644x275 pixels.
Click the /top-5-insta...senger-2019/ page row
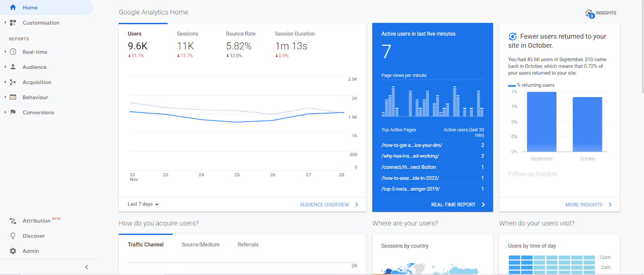click(x=433, y=189)
